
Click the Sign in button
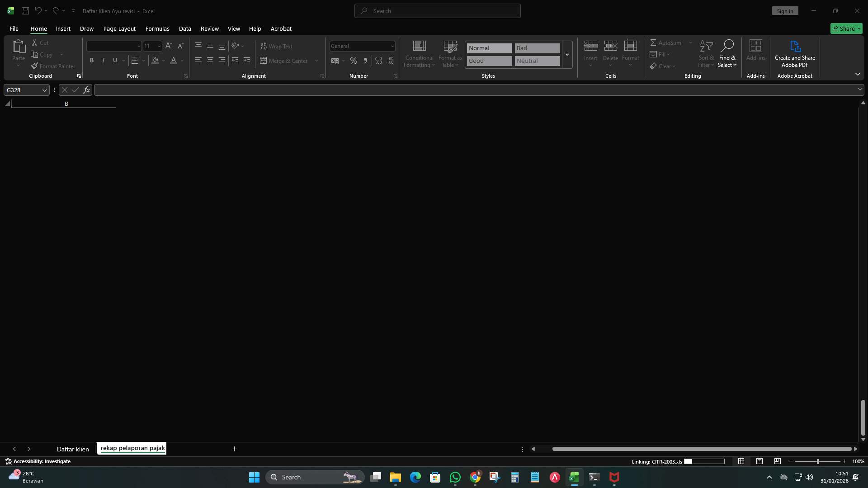click(x=785, y=10)
